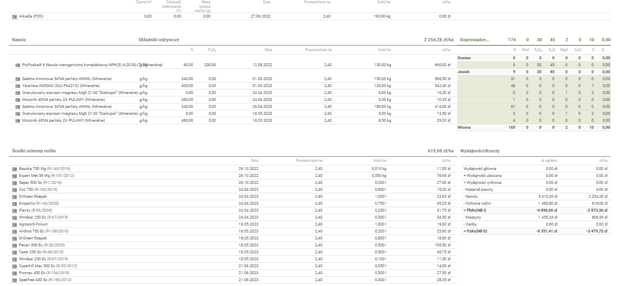Click the icon beside Pecari 300 Ec

pos(15,245)
